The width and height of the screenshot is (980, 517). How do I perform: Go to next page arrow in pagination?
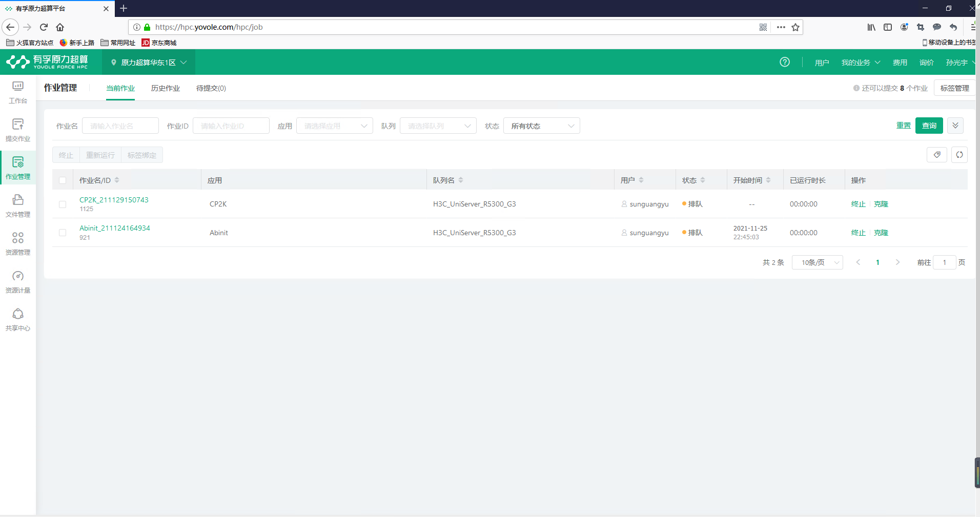point(897,262)
